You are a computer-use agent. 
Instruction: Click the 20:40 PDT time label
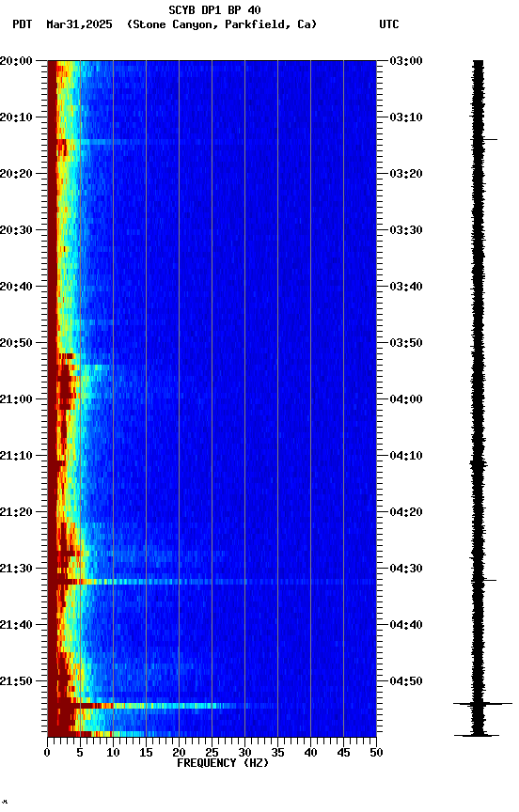tap(16, 287)
